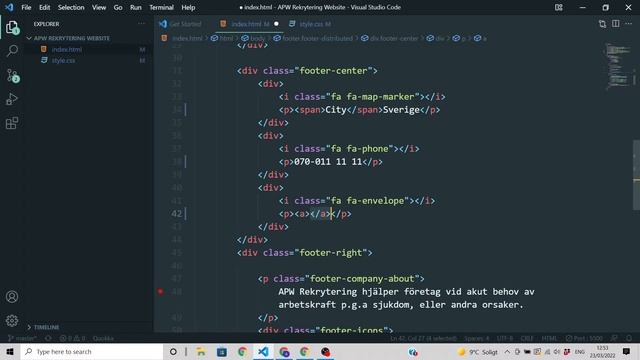Image resolution: width=640 pixels, height=360 pixels.
Task: Open the Terminal menu
Action: [x=161, y=7]
